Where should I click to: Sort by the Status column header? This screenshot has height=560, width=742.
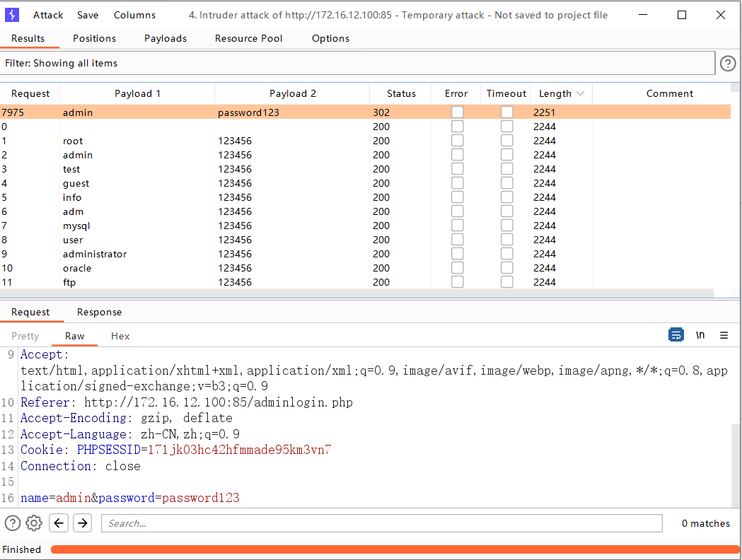pyautogui.click(x=401, y=93)
